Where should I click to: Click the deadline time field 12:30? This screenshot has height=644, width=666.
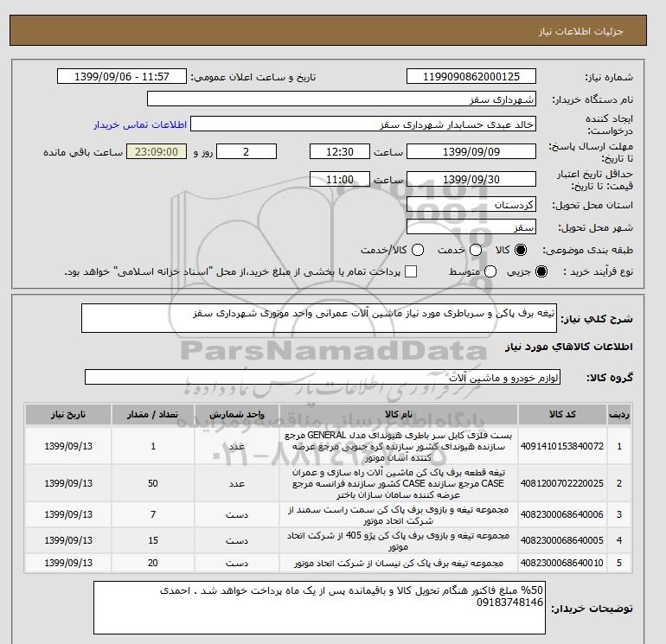click(x=340, y=151)
